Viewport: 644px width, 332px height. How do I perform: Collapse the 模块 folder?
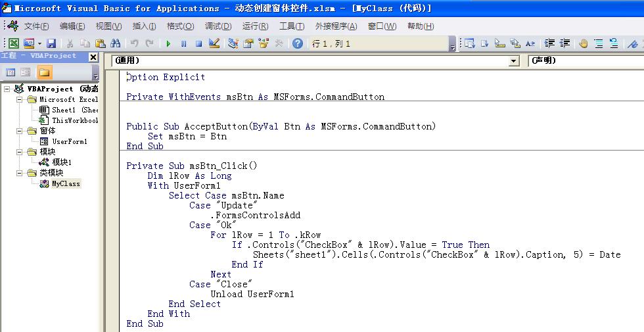pos(19,152)
